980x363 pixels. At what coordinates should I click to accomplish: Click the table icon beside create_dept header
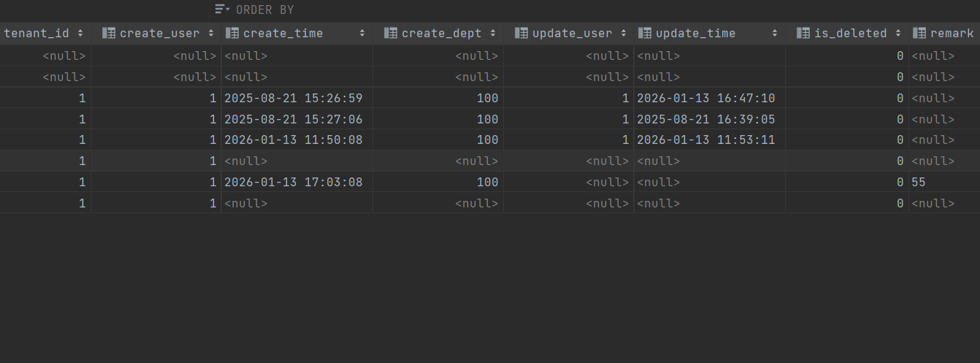(391, 33)
